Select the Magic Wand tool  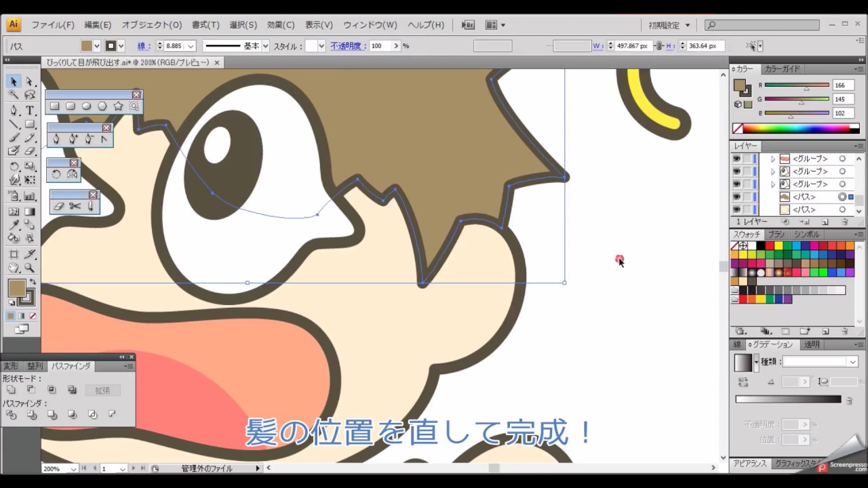14,96
